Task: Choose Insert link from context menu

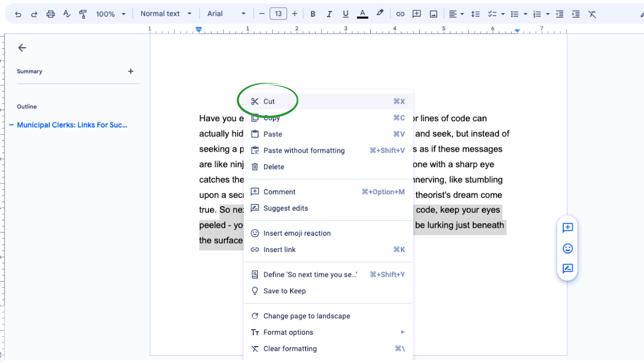Action: (x=328, y=250)
